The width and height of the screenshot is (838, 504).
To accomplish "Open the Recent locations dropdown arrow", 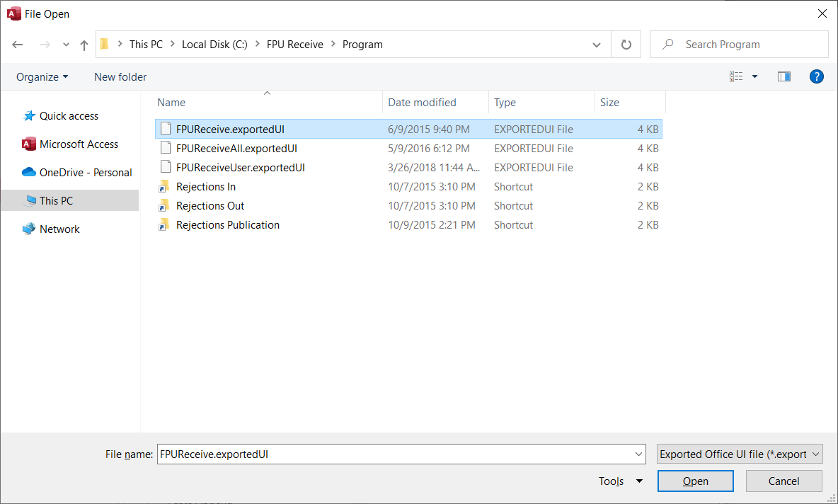I will coord(66,45).
